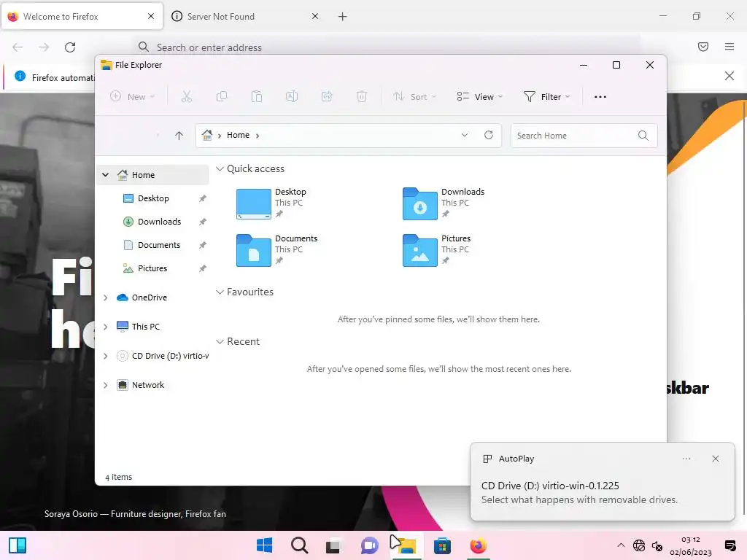
Task: Click the Share icon in File Explorer toolbar
Action: pyautogui.click(x=327, y=97)
